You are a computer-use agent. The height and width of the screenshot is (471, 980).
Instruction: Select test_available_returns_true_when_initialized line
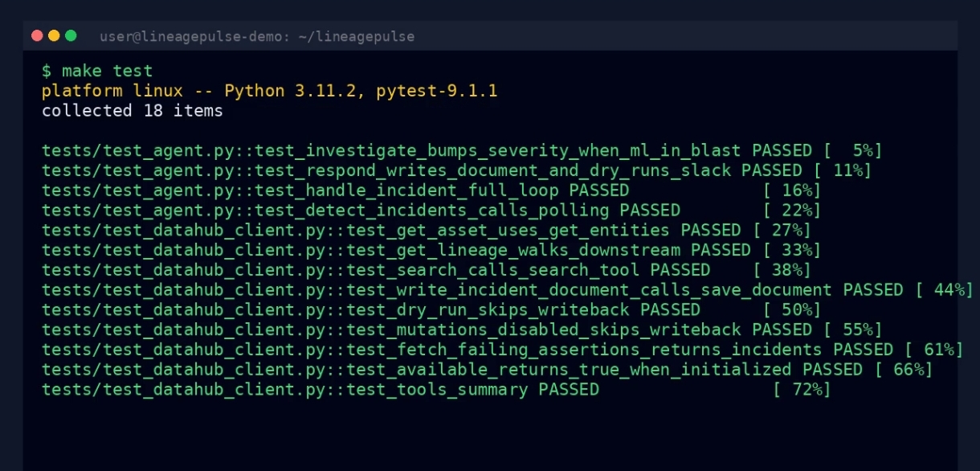coord(488,370)
